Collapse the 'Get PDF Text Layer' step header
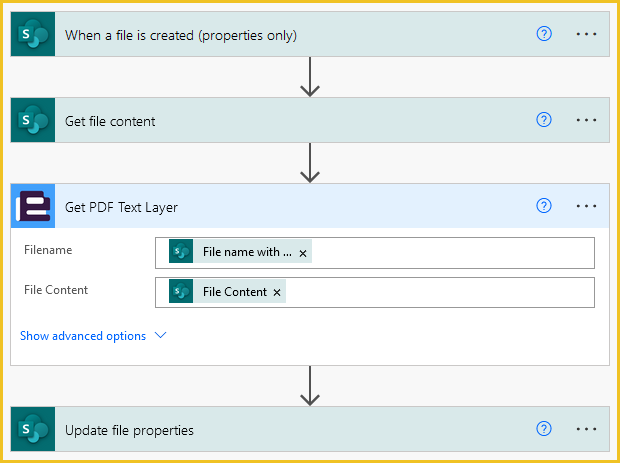Screen dimensions: 620x463 tap(310, 206)
